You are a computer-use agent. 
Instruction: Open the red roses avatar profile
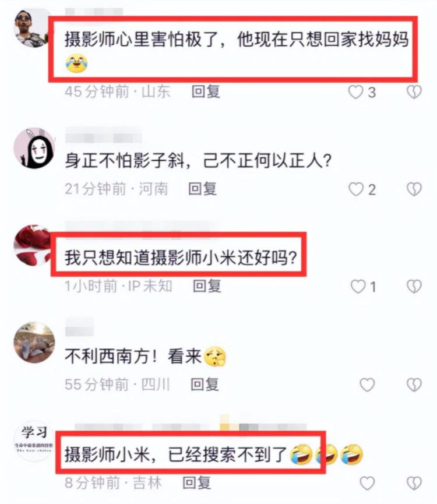point(33,245)
